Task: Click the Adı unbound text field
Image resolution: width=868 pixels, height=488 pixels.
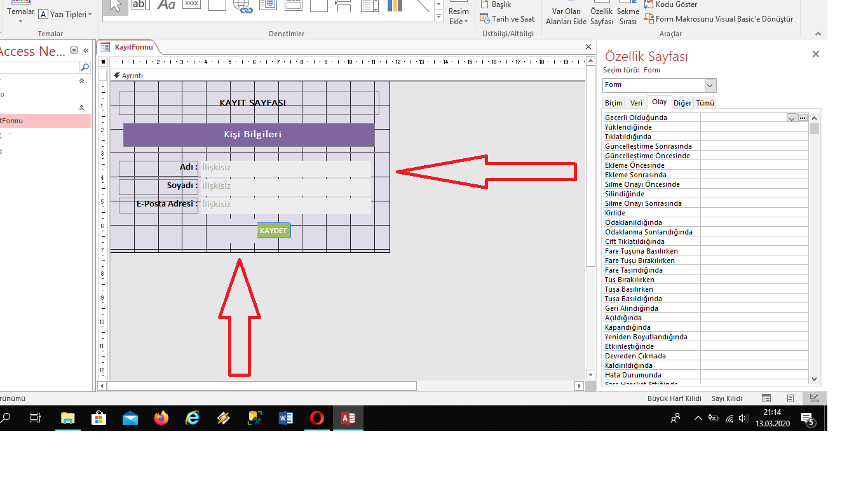Action: (285, 168)
